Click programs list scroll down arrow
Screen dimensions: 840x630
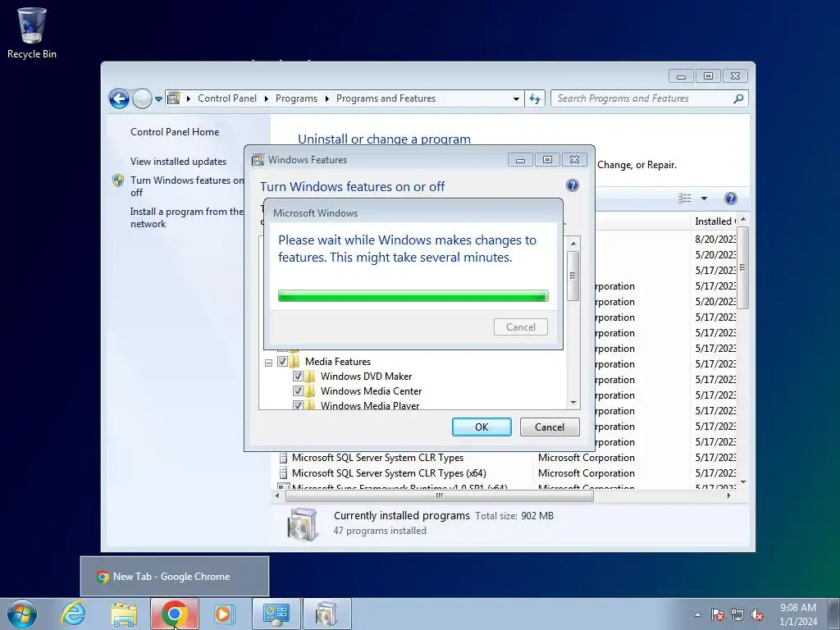tap(742, 482)
